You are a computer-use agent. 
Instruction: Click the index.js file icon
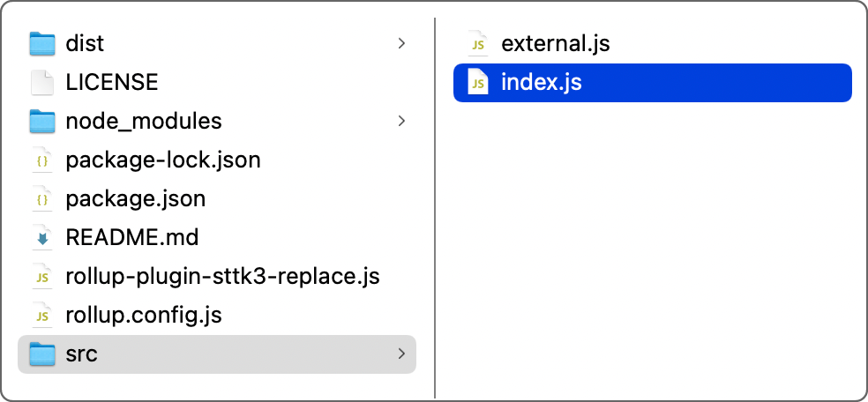(477, 83)
